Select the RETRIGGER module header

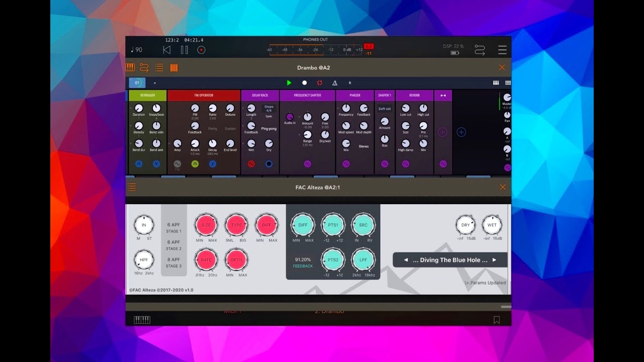tap(147, 95)
